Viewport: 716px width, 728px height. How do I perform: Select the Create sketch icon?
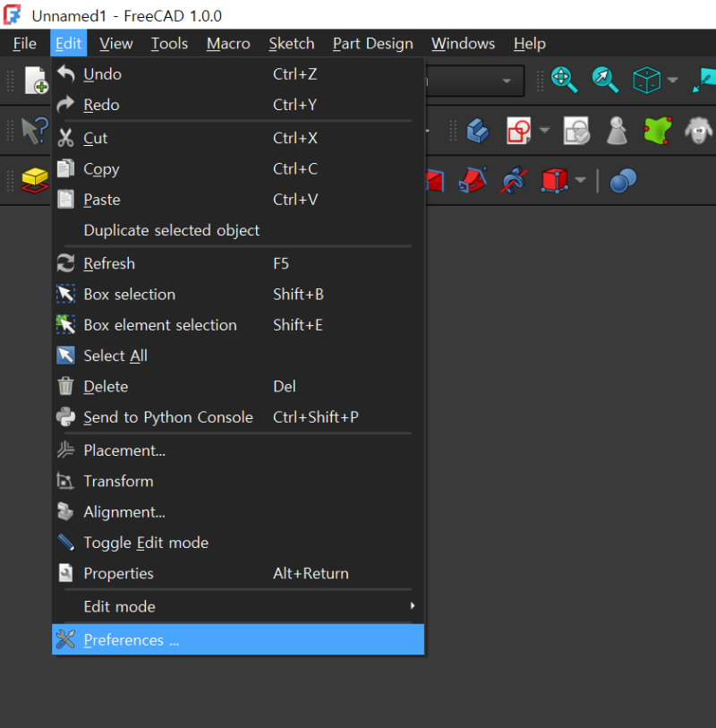[517, 130]
